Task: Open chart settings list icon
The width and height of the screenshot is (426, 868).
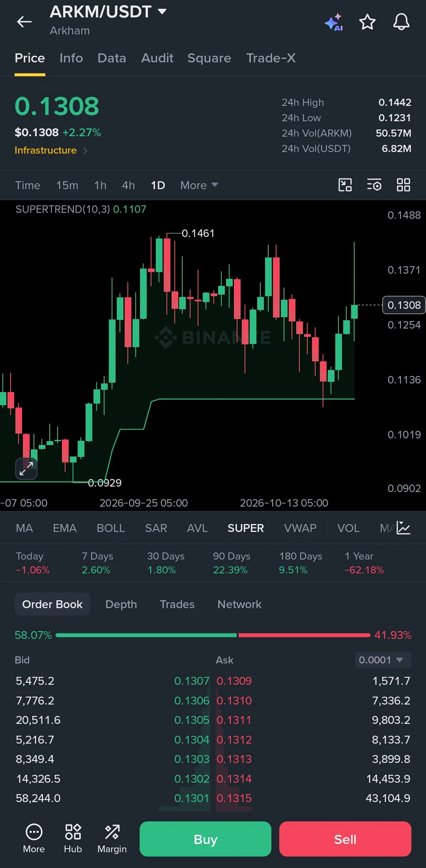Action: [374, 185]
